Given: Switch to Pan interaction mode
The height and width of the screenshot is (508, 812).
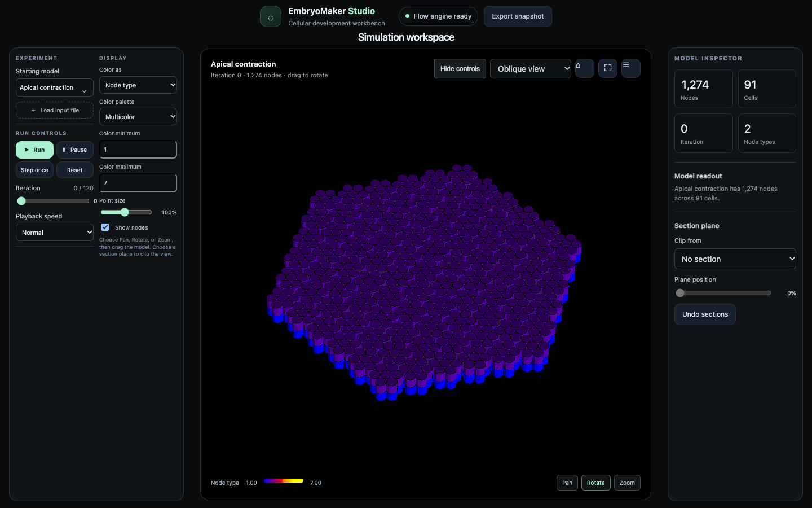Looking at the screenshot, I should 567,483.
